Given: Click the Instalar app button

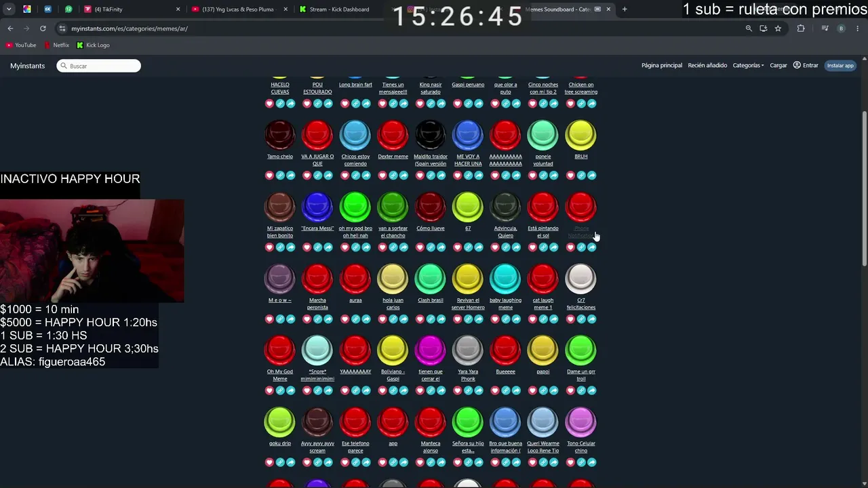Looking at the screenshot, I should pyautogui.click(x=840, y=66).
